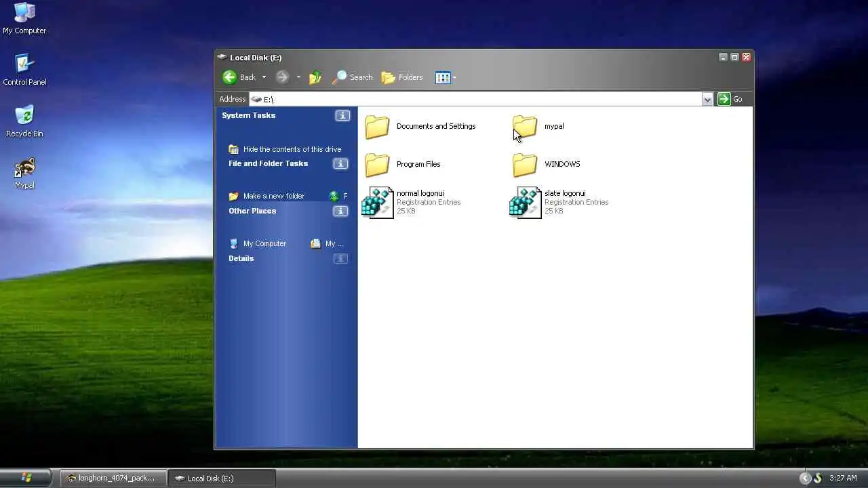Click the 'slate logonui' file name
The width and height of the screenshot is (868, 488).
coord(565,193)
